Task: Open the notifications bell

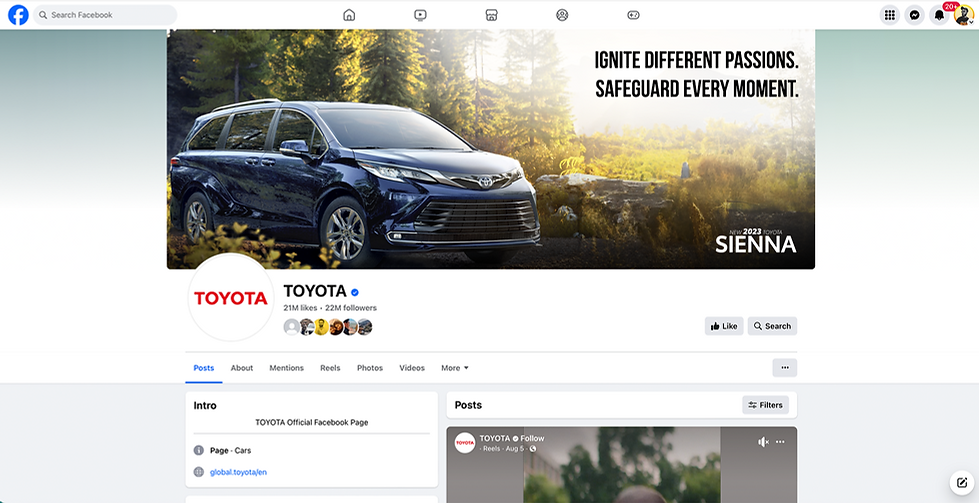Action: click(x=939, y=15)
